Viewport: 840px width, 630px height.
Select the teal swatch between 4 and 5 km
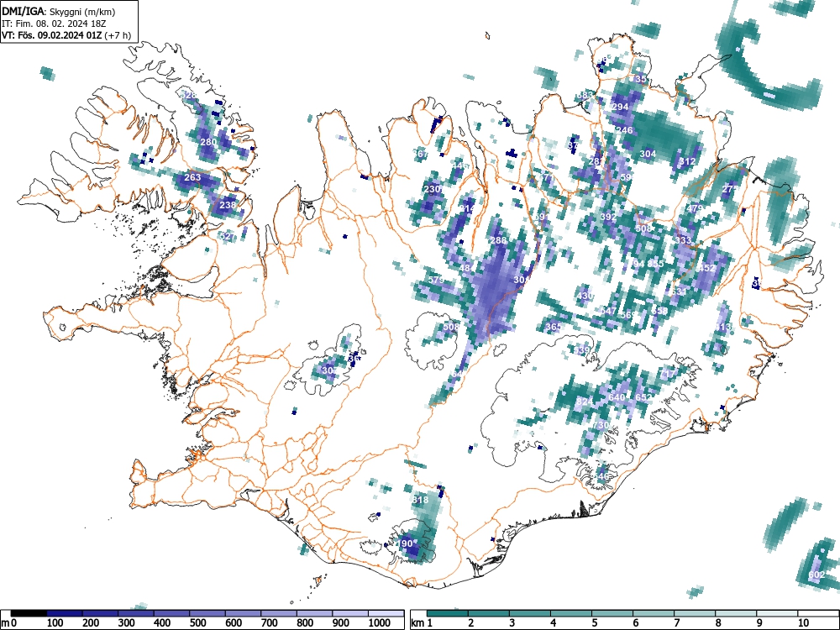pos(571,613)
